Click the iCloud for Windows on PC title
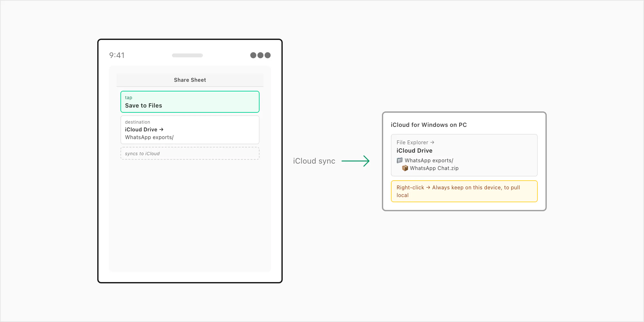 [429, 125]
